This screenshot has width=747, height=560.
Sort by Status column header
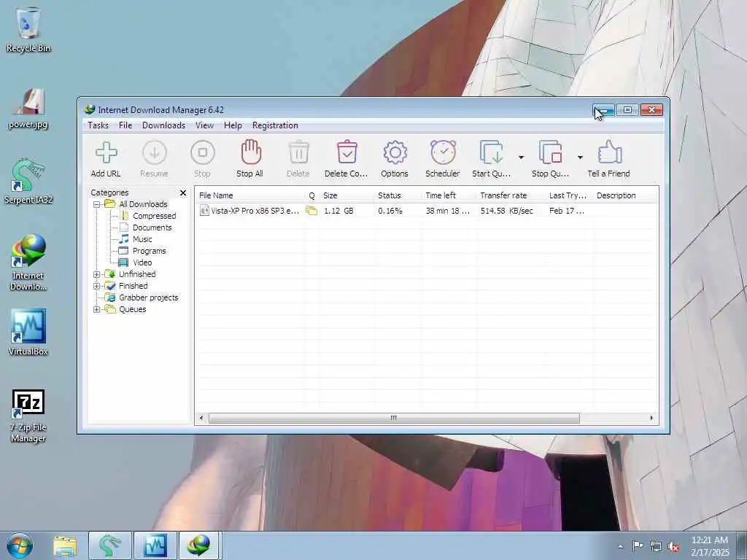tap(398, 195)
